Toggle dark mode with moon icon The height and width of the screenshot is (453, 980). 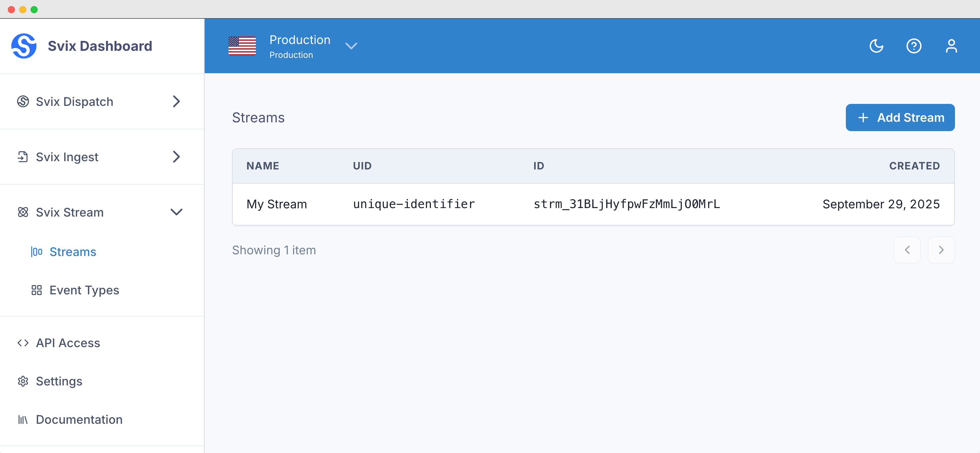[876, 46]
